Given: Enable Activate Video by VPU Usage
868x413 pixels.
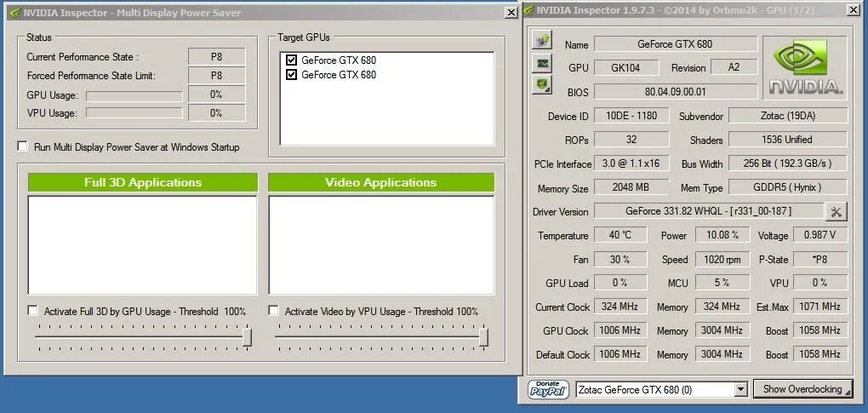Looking at the screenshot, I should click(x=273, y=311).
